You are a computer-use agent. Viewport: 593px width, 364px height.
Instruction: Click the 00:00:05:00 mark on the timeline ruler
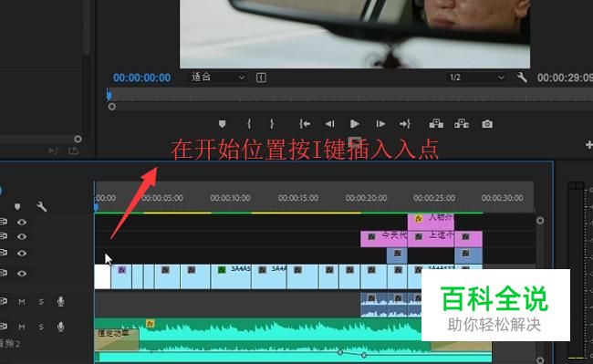tap(162, 198)
